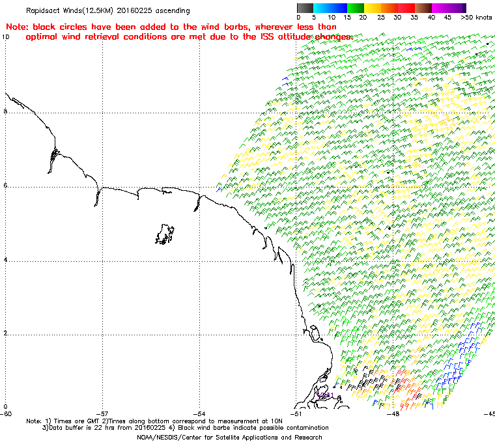
Task: Click the legend tick label '15'
Action: 347,18
